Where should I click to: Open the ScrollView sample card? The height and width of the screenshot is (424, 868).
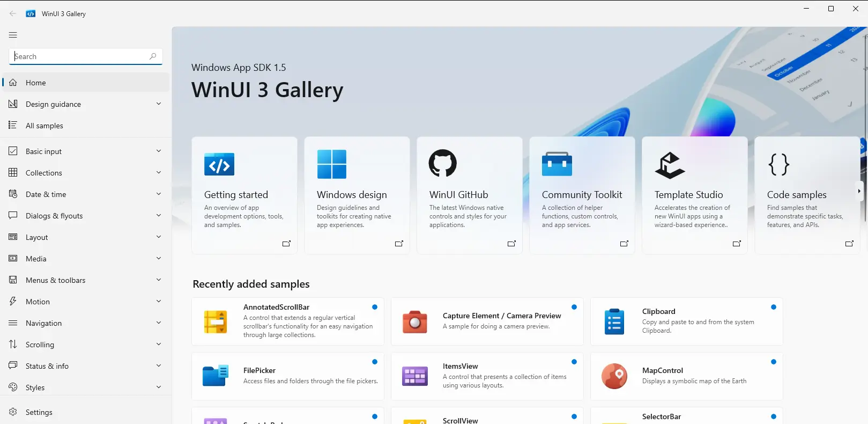tap(487, 415)
